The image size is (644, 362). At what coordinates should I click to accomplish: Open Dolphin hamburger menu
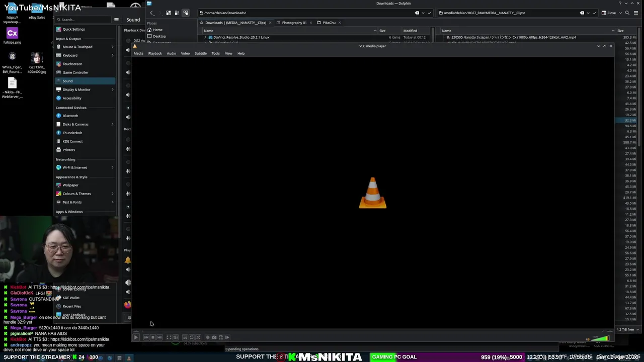coord(636,13)
